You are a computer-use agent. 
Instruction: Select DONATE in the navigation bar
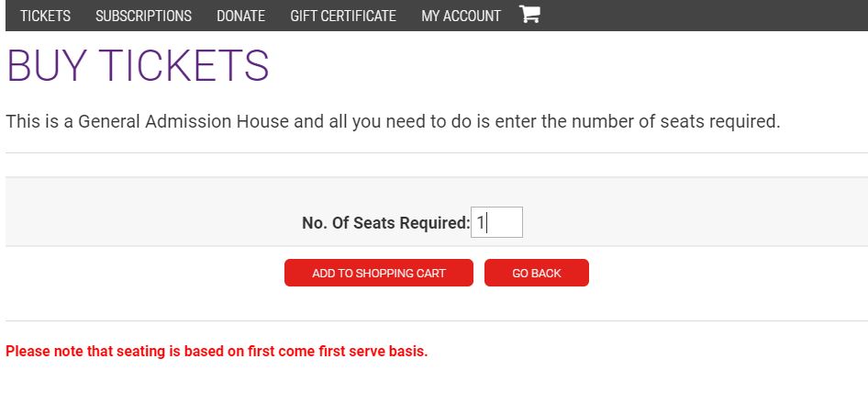tap(240, 17)
